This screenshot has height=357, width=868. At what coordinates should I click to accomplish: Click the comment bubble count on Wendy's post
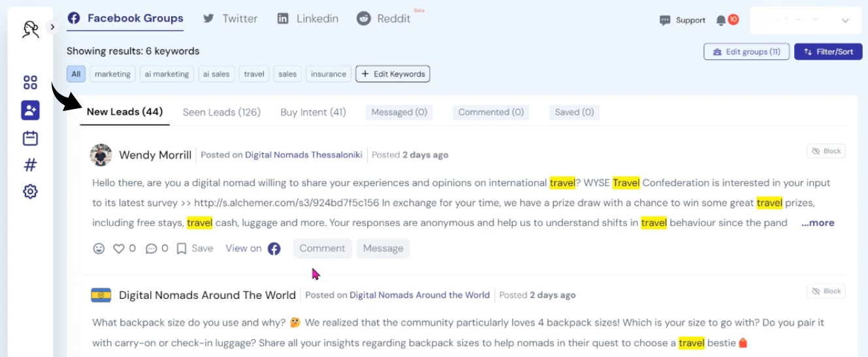point(157,249)
